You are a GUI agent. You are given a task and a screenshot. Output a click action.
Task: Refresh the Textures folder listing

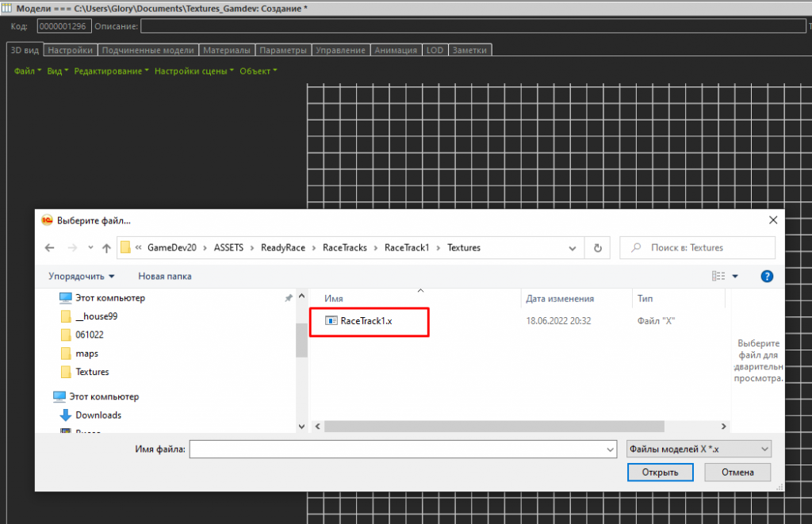pyautogui.click(x=598, y=248)
